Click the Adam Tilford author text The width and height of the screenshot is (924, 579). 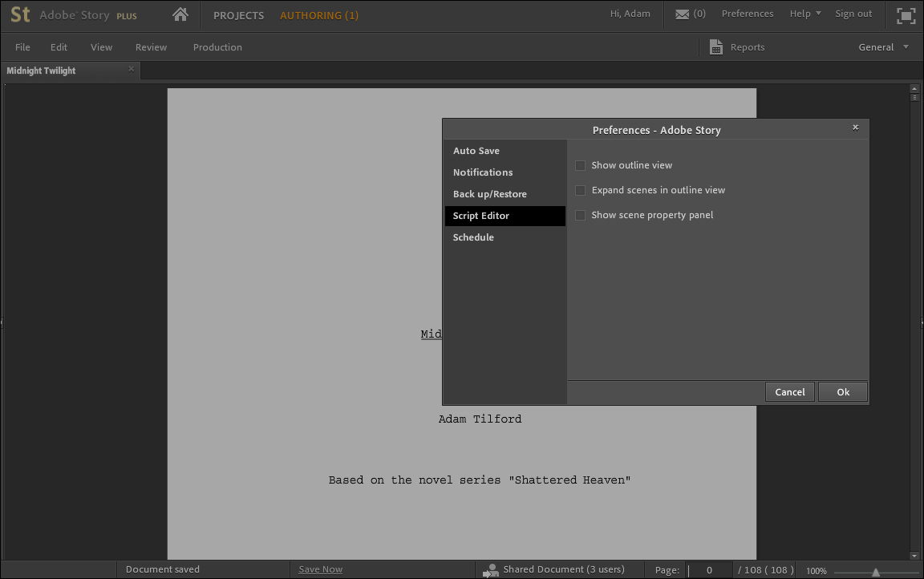(x=480, y=419)
